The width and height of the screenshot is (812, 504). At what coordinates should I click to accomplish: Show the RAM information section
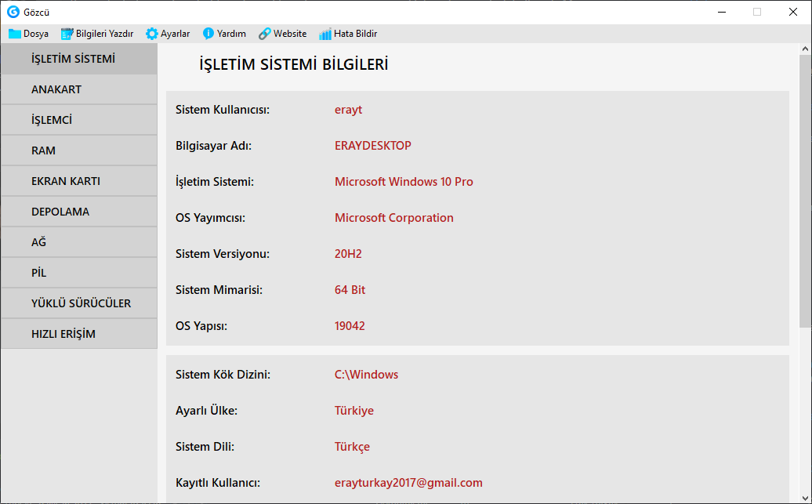(79, 150)
